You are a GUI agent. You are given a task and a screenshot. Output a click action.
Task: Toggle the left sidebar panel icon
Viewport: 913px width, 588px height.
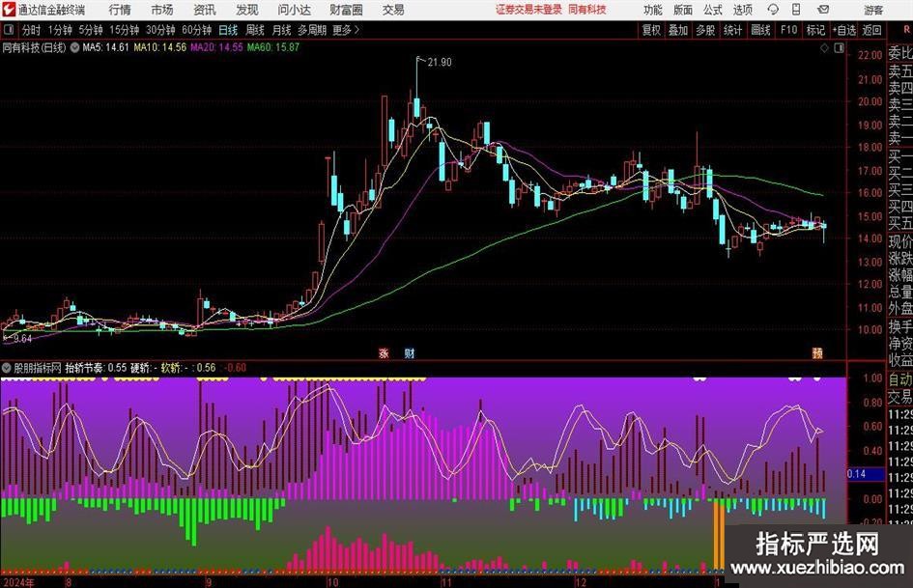(9, 30)
